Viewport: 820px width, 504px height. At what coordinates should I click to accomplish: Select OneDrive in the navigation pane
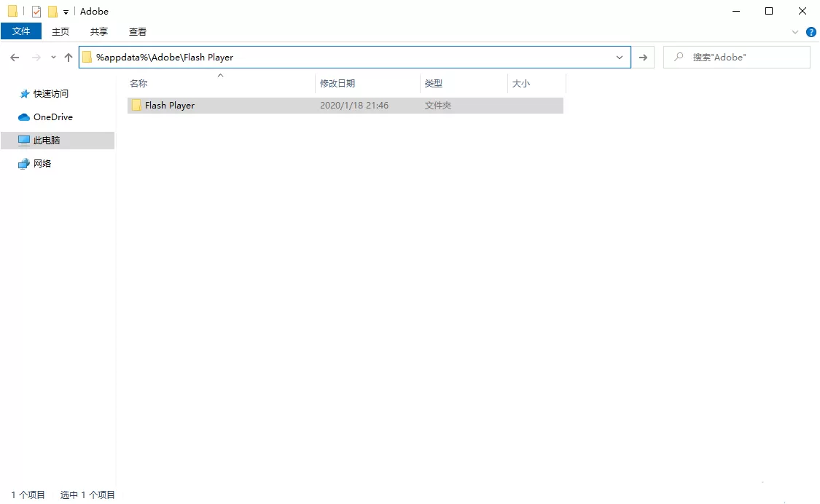(52, 117)
